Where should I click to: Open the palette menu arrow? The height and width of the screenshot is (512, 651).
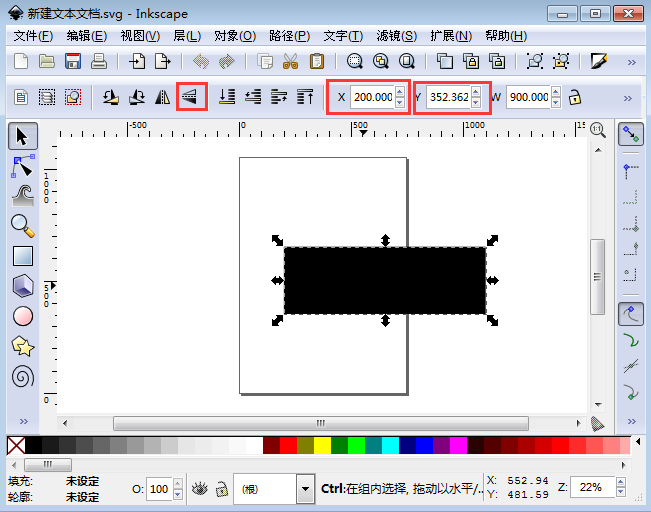pyautogui.click(x=638, y=441)
